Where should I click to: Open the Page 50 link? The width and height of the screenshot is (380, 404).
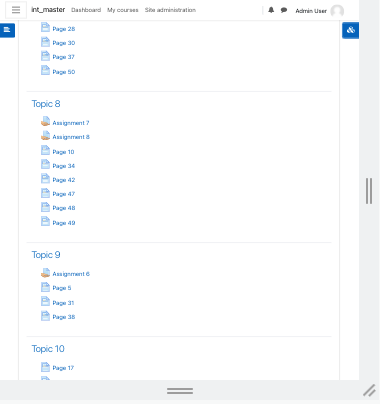pyautogui.click(x=64, y=72)
